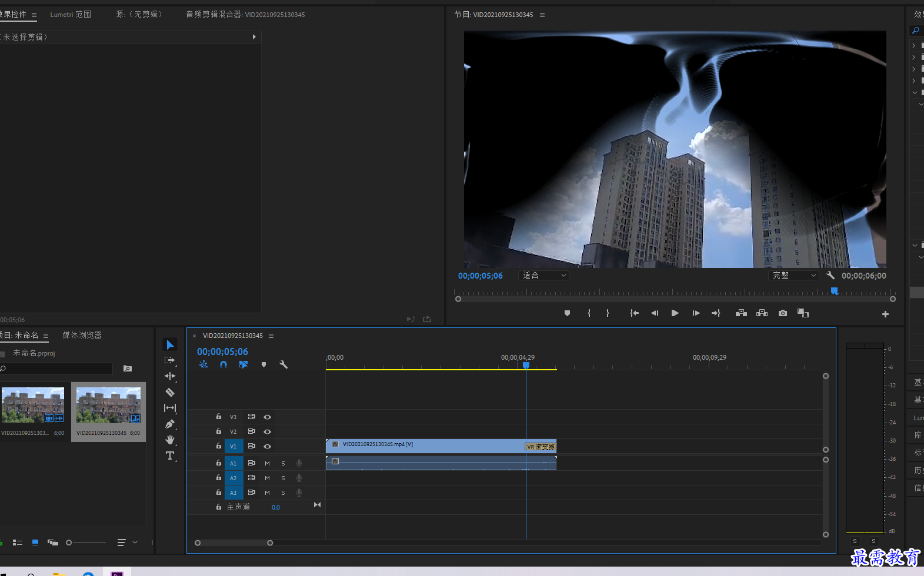Viewport: 924px width, 576px height.
Task: Open the zoom level dropdown showing 适合
Action: (543, 275)
